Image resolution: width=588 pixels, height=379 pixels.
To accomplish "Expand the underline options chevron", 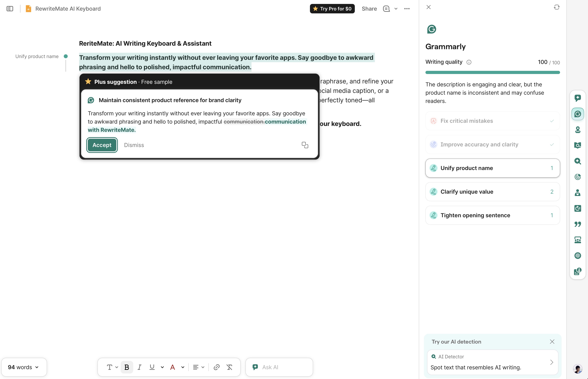I will (162, 367).
